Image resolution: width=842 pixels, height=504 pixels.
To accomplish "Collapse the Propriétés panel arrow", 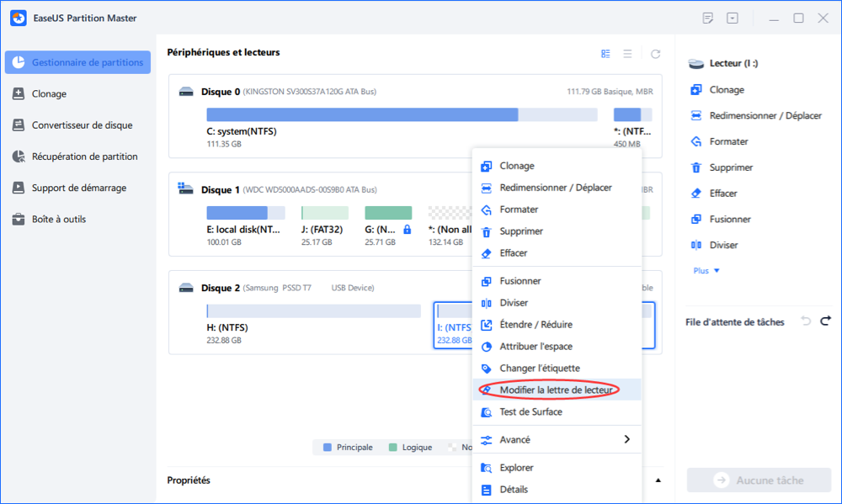I will click(658, 480).
